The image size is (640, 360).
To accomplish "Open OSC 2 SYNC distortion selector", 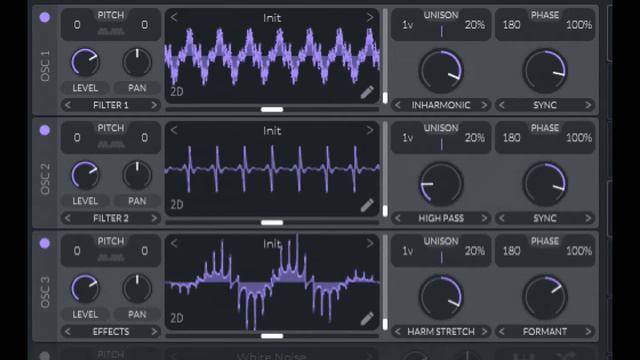I will point(545,218).
